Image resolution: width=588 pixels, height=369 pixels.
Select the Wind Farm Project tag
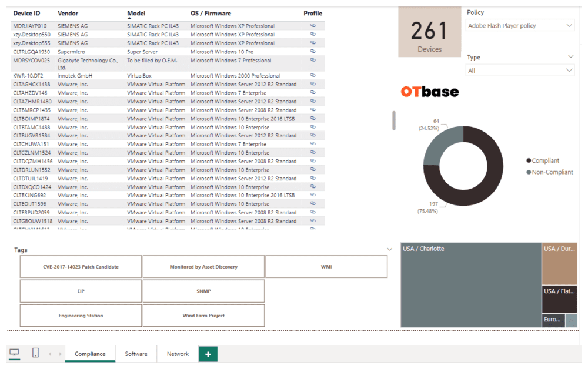pos(203,316)
